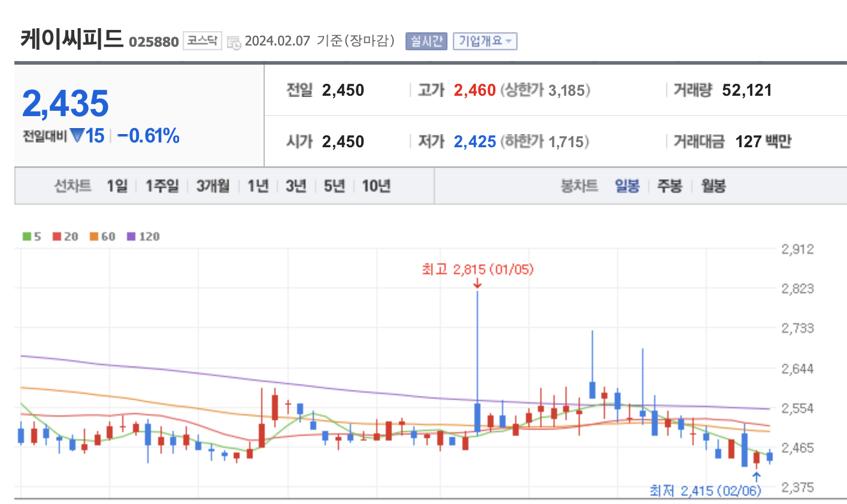Click the current price 2,435
847x504 pixels.
click(65, 103)
